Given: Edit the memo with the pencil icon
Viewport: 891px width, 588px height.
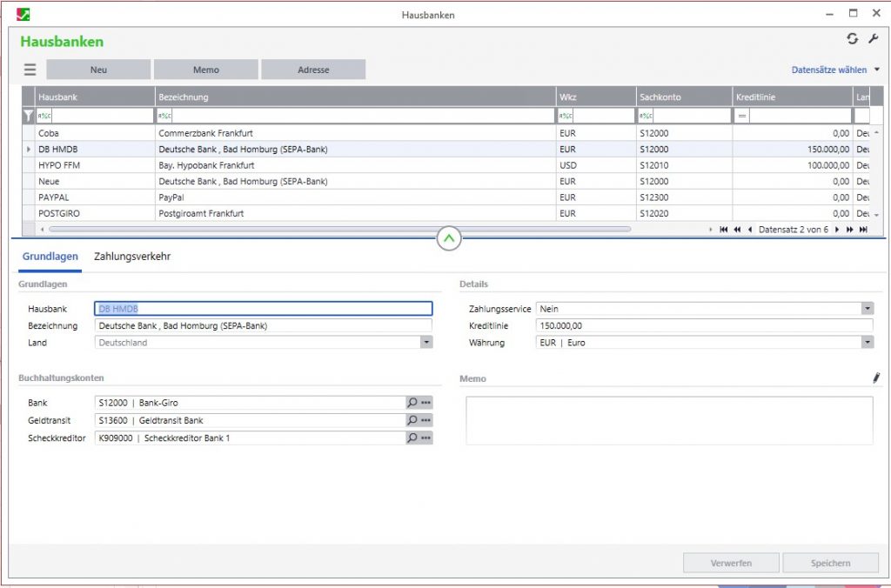Looking at the screenshot, I should (876, 378).
